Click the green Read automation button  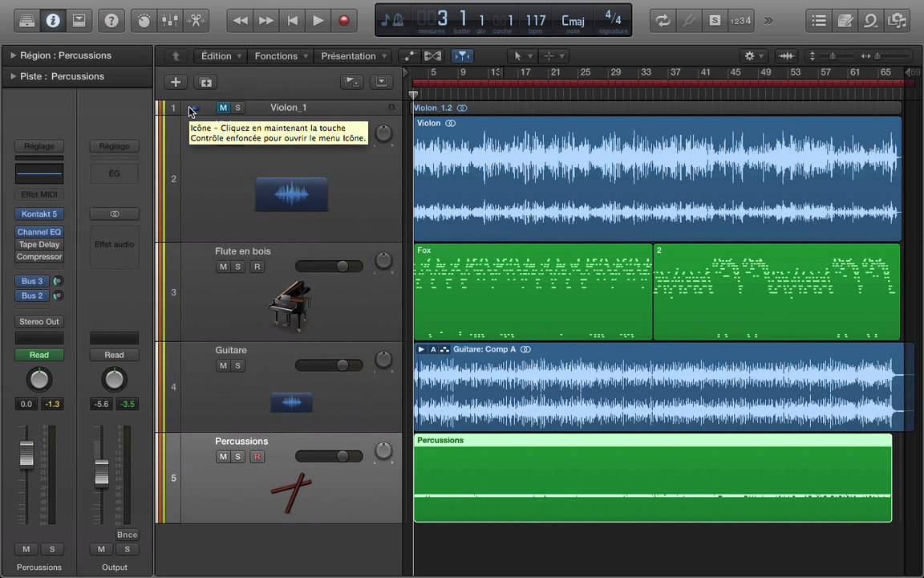[38, 355]
